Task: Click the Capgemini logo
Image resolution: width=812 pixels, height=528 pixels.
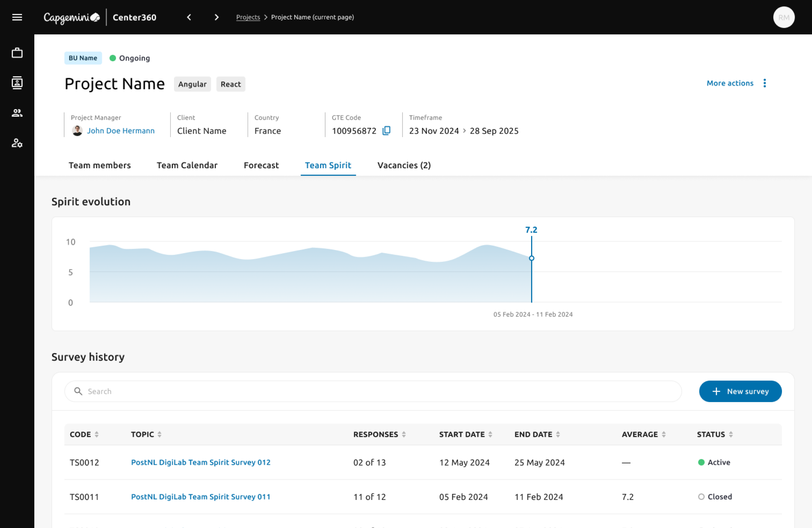Action: 72,17
